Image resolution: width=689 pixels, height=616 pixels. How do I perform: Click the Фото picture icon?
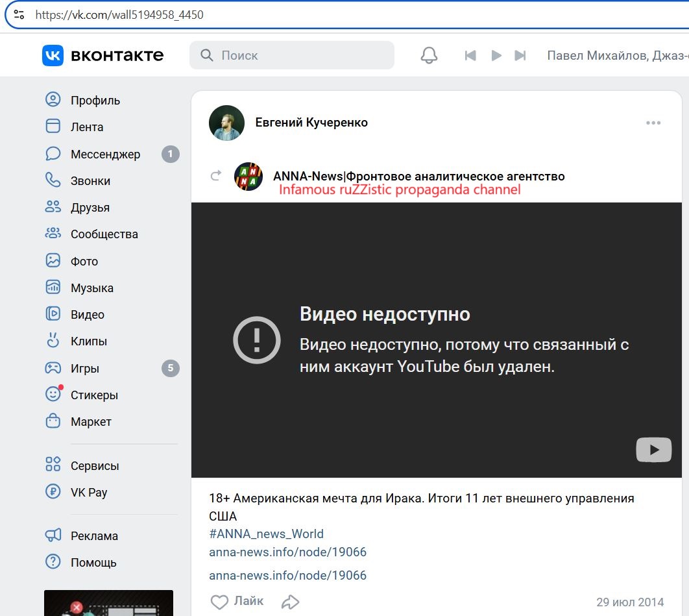point(53,260)
